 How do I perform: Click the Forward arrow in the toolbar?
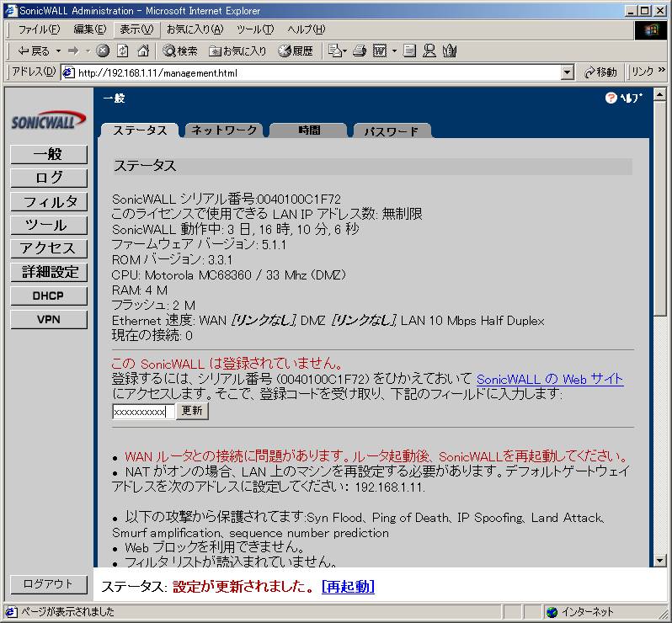click(74, 51)
